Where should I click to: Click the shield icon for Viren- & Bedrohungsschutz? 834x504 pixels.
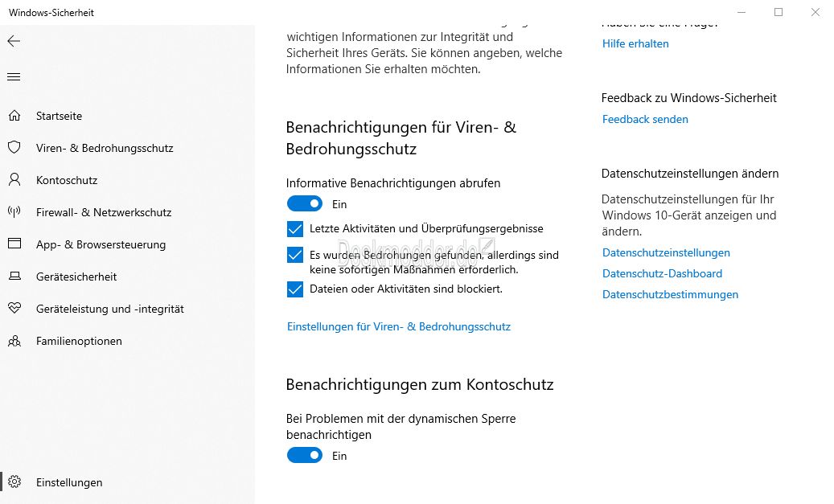click(x=14, y=147)
